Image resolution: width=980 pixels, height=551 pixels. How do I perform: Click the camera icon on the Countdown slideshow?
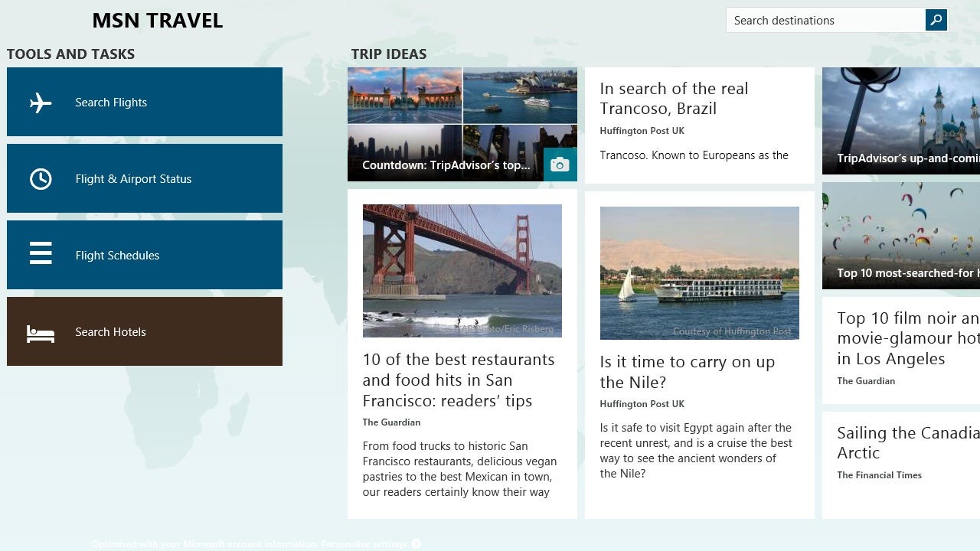[x=560, y=165]
